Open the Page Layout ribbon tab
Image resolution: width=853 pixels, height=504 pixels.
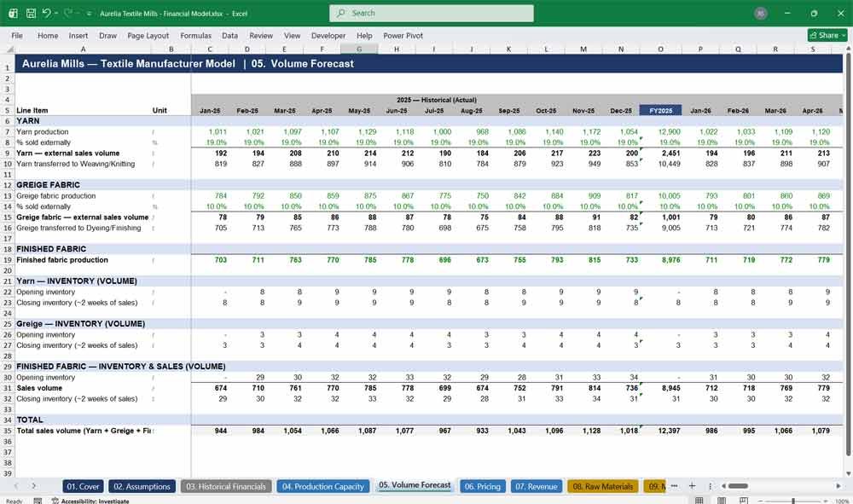tap(148, 35)
